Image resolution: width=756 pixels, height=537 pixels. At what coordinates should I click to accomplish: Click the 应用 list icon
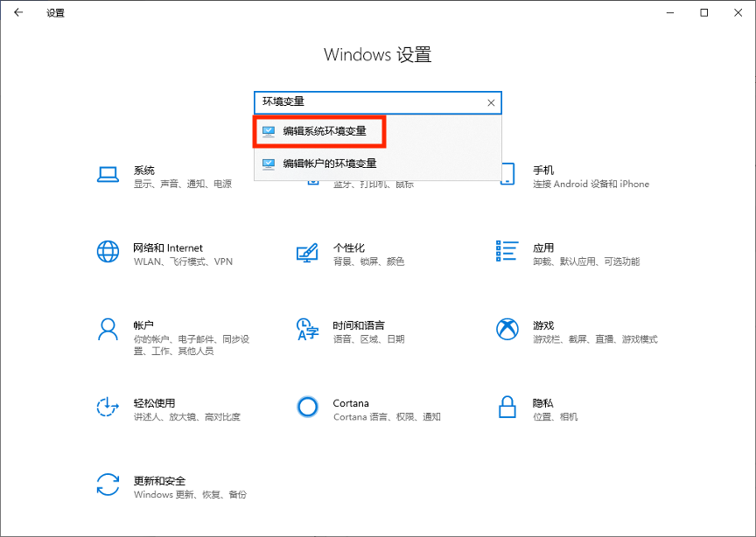pos(507,252)
